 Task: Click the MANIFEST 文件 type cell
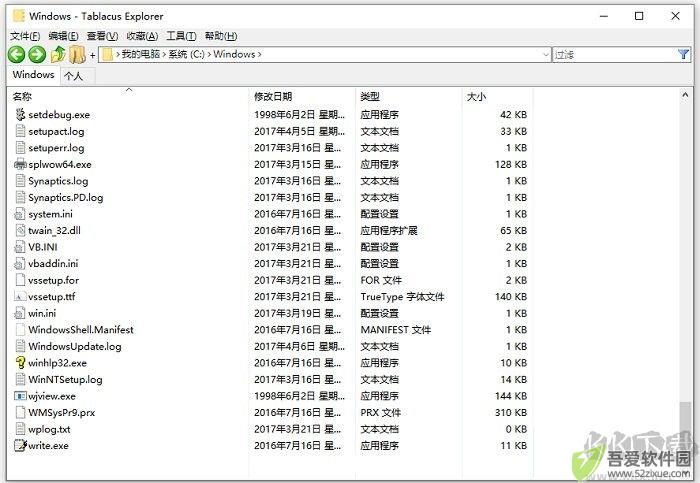point(396,329)
